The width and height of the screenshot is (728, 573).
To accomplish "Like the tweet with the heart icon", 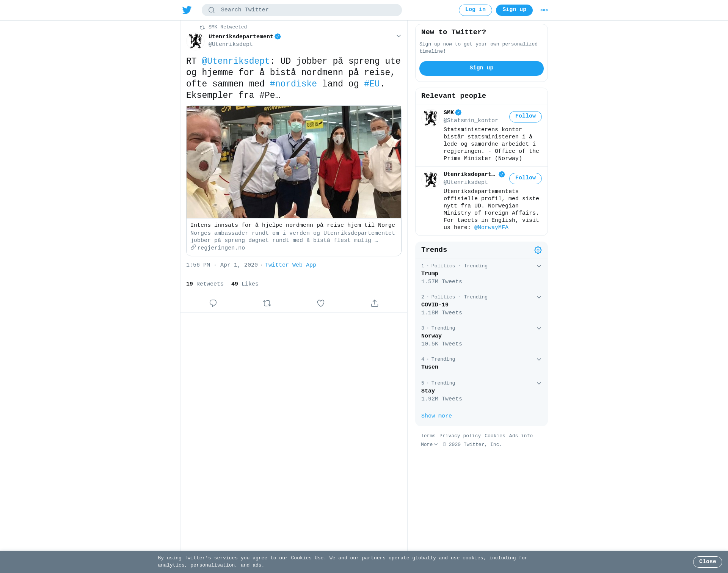I will pos(321,303).
